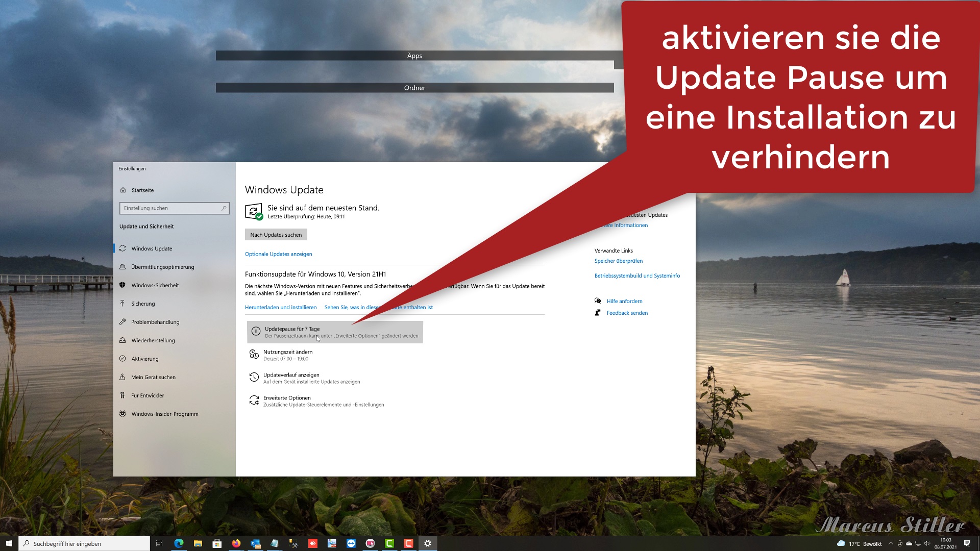Image resolution: width=980 pixels, height=551 pixels.
Task: Open Betriebssystembuild und Systeminfo link
Action: [x=637, y=275]
